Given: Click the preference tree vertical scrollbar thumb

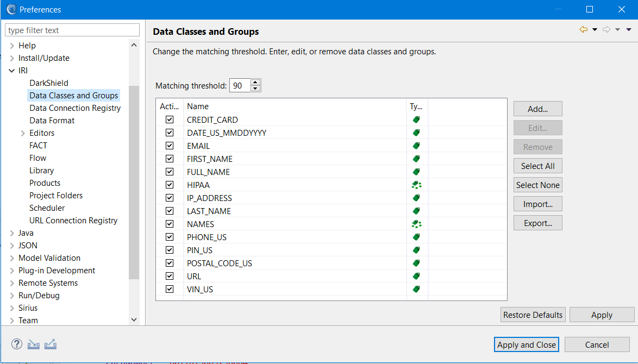Looking at the screenshot, I should (x=134, y=182).
